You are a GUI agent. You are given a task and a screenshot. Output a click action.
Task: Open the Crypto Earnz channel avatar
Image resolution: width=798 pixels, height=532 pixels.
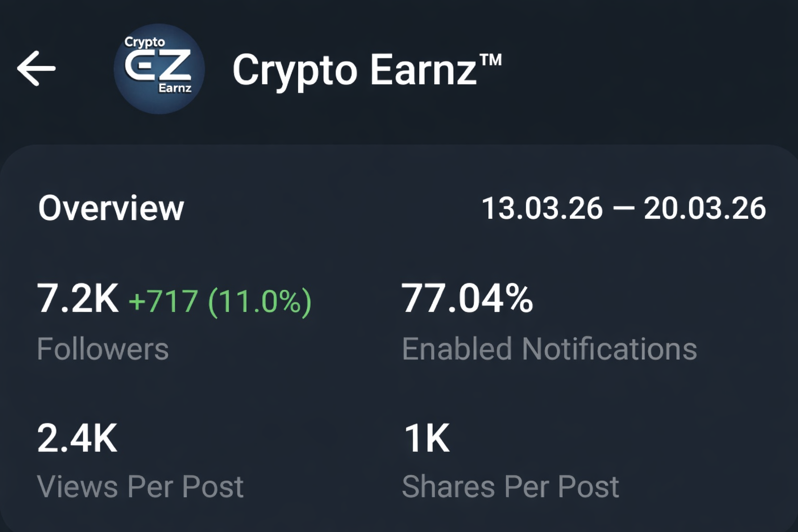pos(158,68)
